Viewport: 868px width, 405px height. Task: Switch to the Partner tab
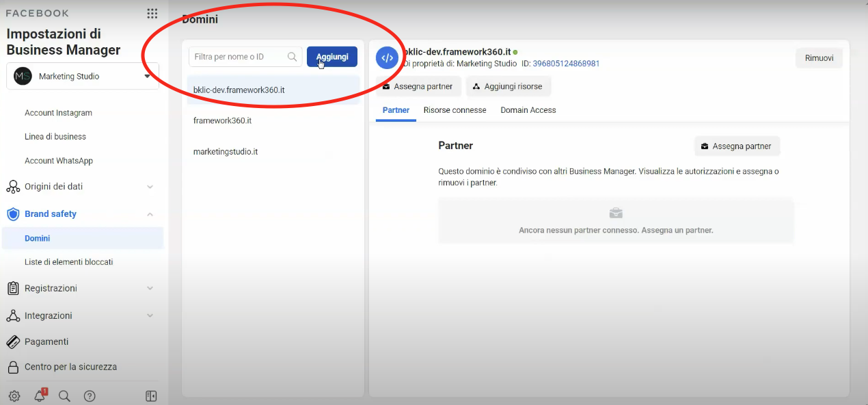396,110
